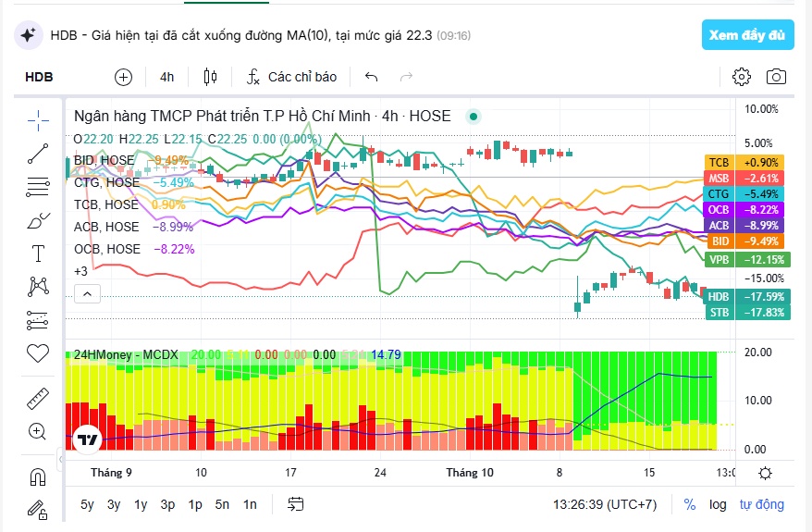
Task: Open the forecasting and measurement tools
Action: click(38, 321)
